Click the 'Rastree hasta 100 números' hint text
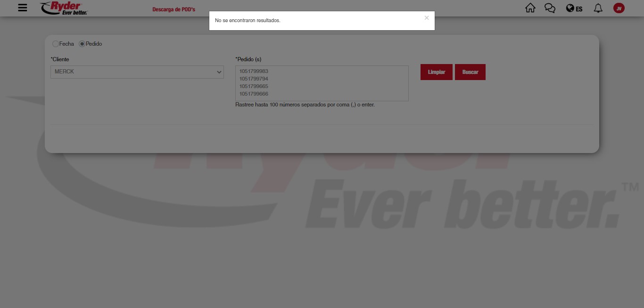Image resolution: width=644 pixels, height=308 pixels. tap(305, 105)
